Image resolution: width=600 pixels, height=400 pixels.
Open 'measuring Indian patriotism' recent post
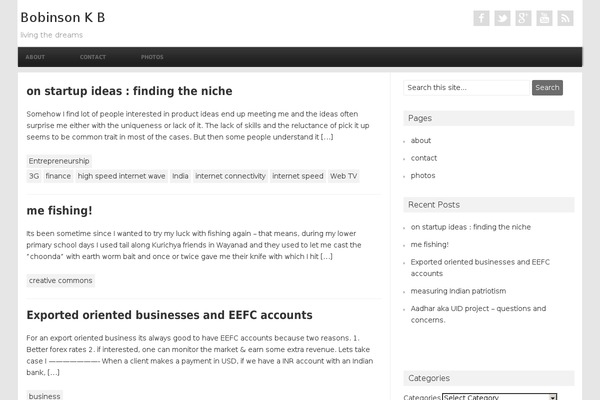click(458, 291)
